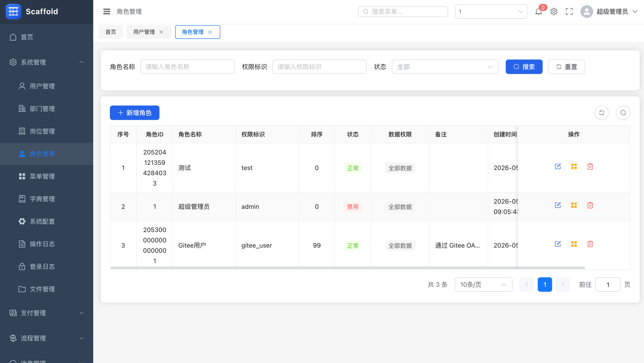The image size is (644, 363).
Task: Open 岗位管理 in sidebar
Action: [x=47, y=131]
